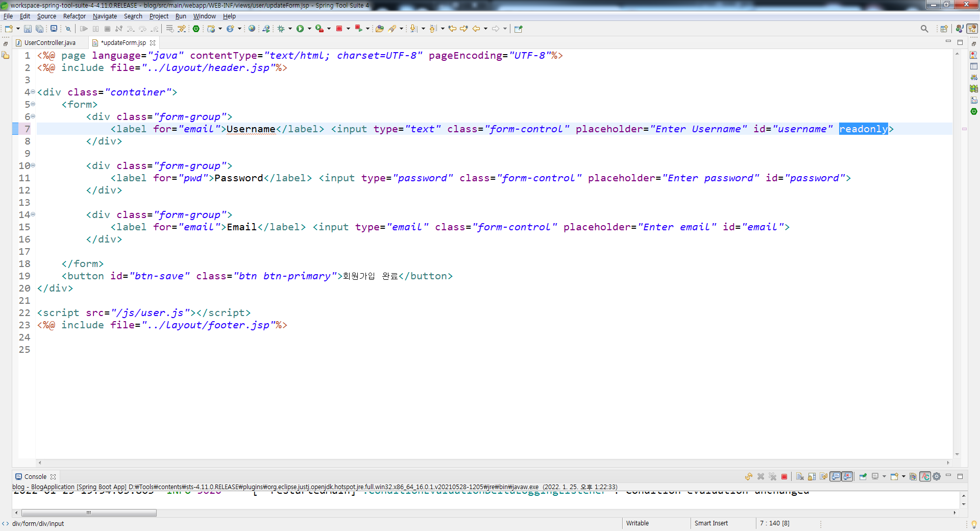Open the New file dropdown arrow

pyautogui.click(x=18, y=29)
